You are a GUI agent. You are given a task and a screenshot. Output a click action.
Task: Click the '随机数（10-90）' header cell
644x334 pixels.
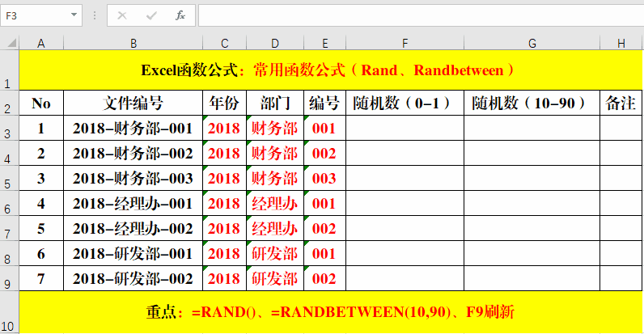[x=532, y=103]
